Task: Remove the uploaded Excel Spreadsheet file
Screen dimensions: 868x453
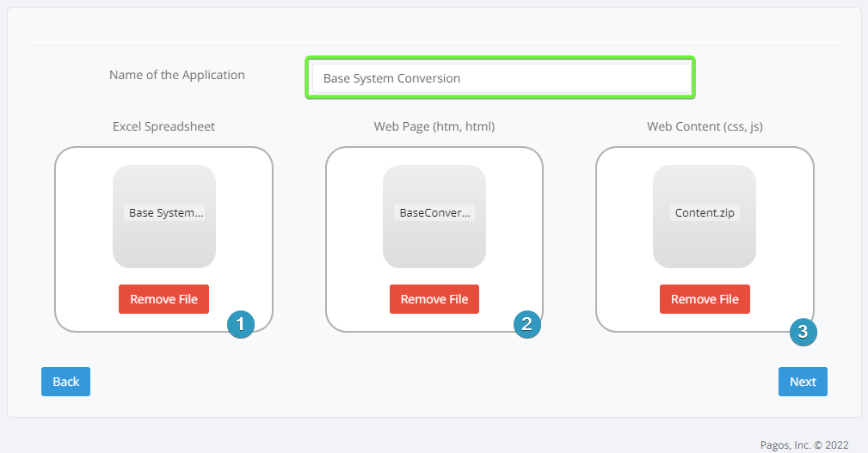Action: (x=163, y=299)
